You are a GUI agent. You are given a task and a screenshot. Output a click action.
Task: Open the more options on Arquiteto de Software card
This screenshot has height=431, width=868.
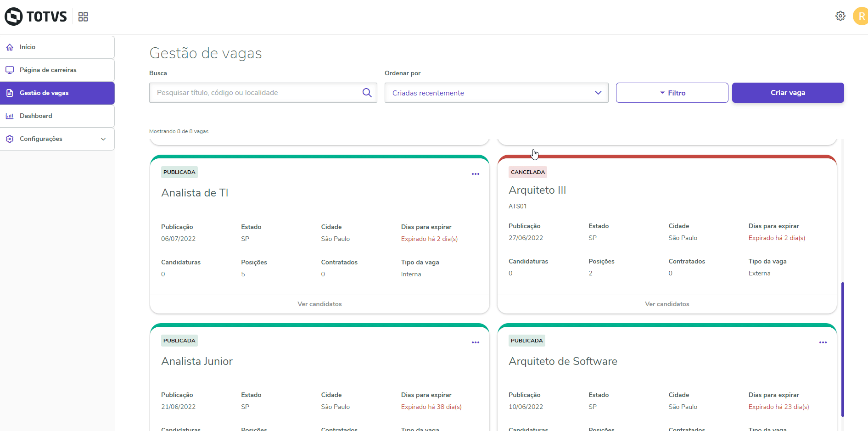pyautogui.click(x=823, y=342)
